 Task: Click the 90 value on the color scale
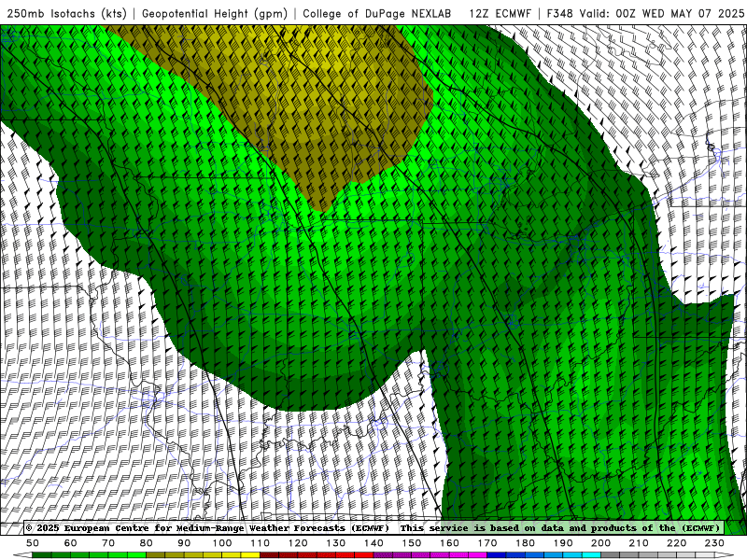[184, 543]
